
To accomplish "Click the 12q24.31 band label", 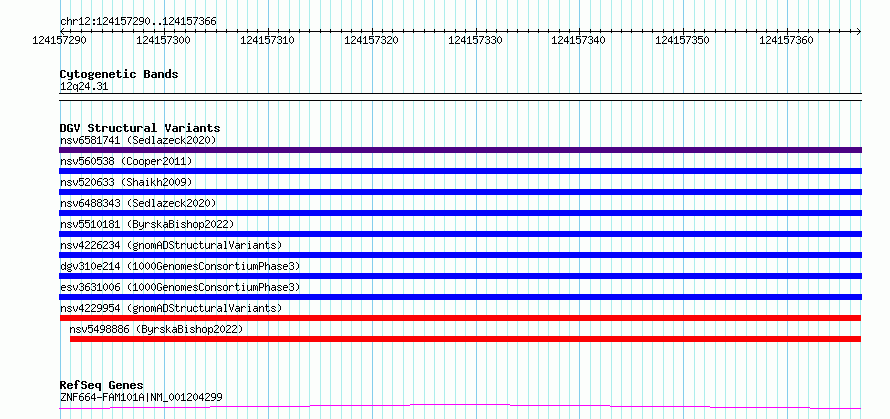I will [83, 87].
